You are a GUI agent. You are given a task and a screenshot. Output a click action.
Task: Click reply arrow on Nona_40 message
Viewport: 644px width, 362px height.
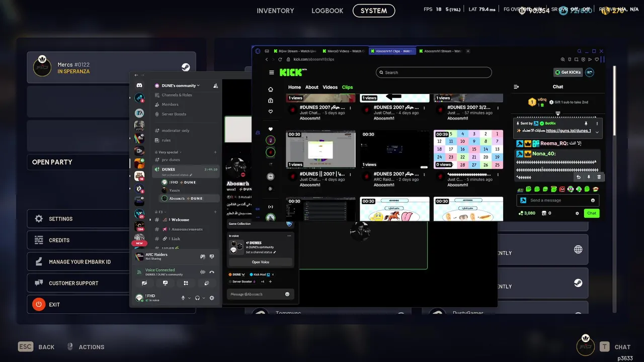579,177
